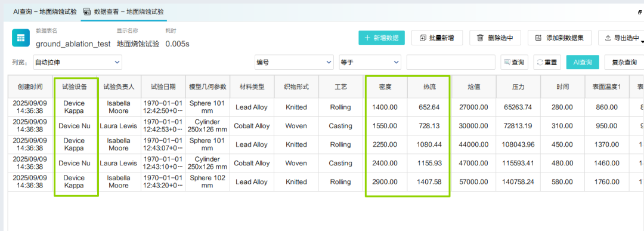
Task: Open 批量新增 batch add
Action: pos(438,38)
